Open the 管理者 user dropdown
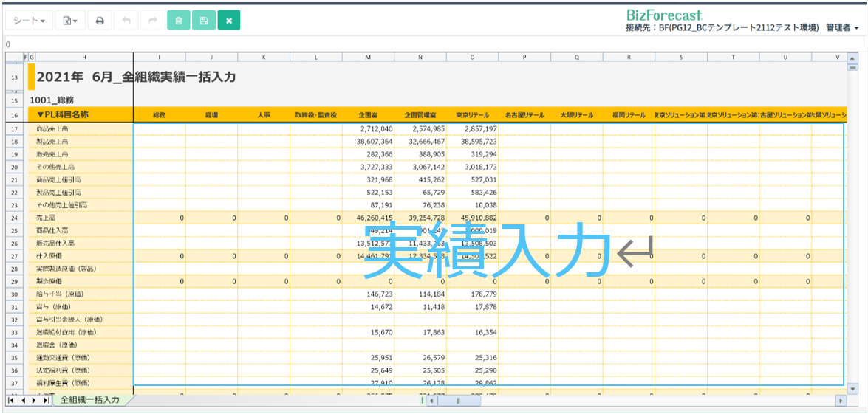The image size is (868, 414). tap(842, 27)
